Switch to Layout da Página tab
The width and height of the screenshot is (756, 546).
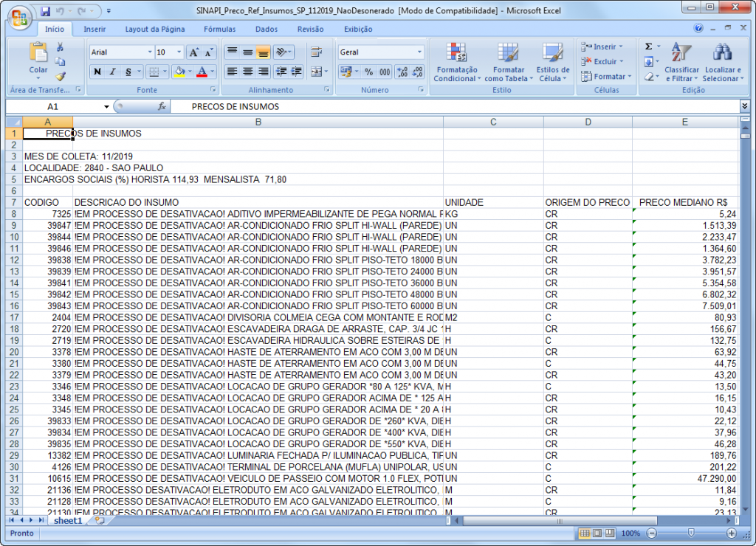[155, 30]
